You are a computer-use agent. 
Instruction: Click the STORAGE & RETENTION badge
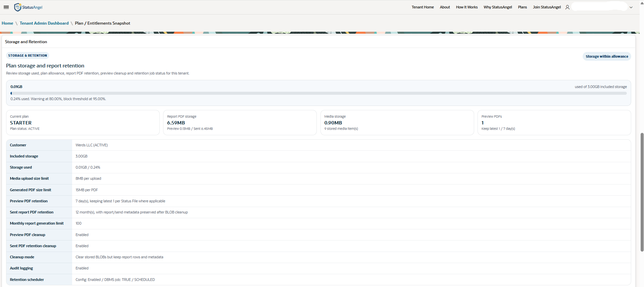coord(28,55)
